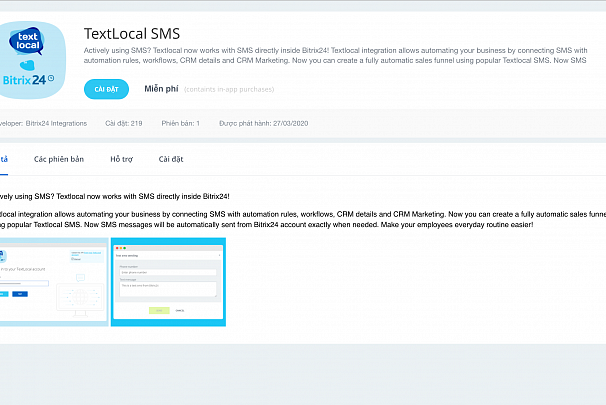Click the TextLocal SMS app title
Image resolution: width=606 pixels, height=405 pixels.
click(x=132, y=34)
